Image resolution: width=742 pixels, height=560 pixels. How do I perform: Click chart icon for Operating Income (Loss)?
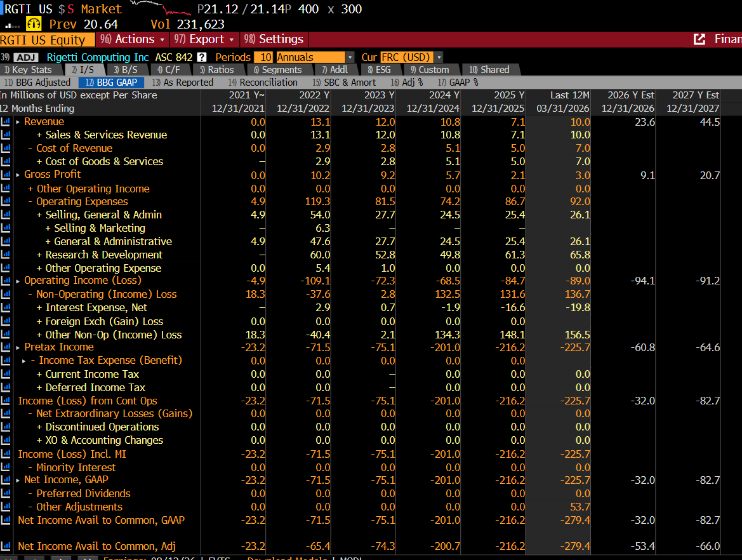(6, 281)
